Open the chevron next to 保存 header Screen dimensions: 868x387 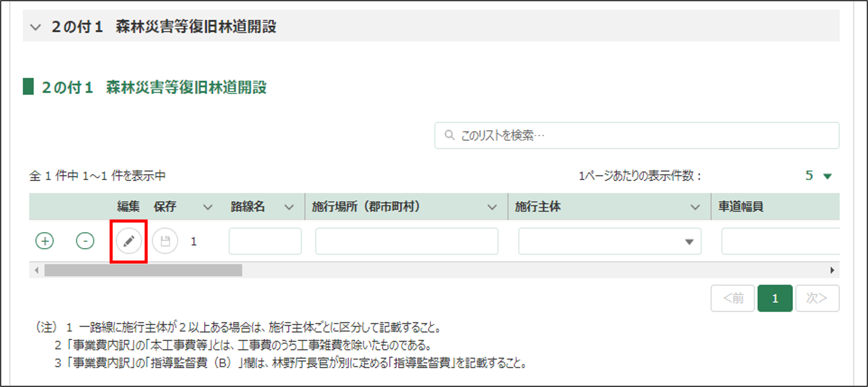click(208, 207)
